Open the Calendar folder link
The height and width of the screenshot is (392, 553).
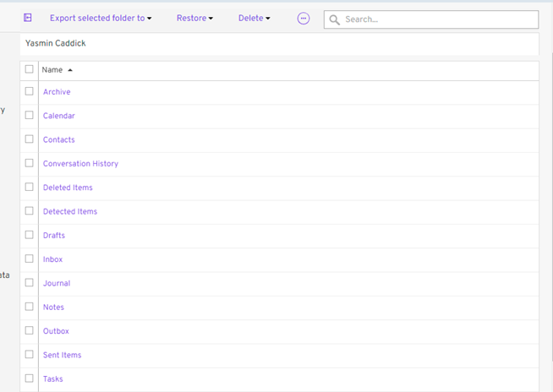[59, 116]
